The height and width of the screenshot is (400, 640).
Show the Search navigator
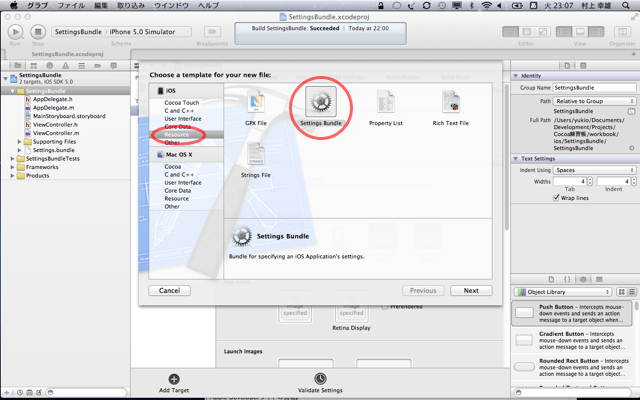click(49, 66)
